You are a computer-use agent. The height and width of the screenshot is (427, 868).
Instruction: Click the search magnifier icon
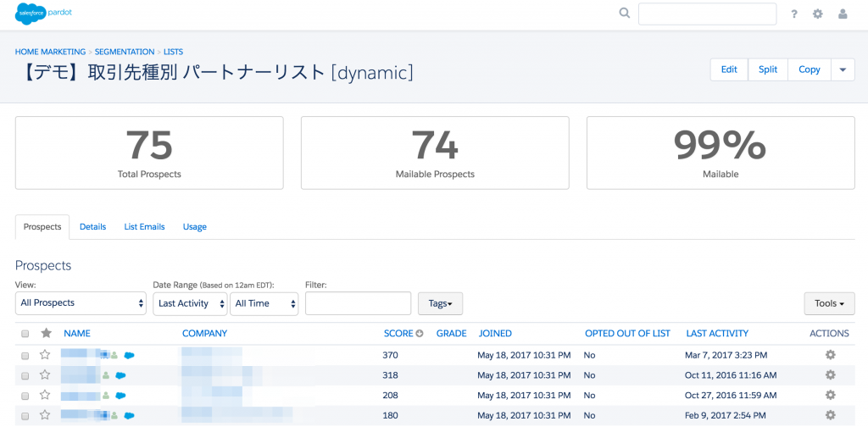tap(625, 14)
